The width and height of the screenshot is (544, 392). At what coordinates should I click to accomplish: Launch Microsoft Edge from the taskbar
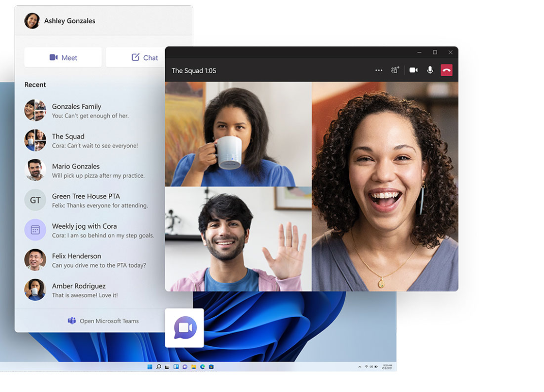(x=202, y=367)
